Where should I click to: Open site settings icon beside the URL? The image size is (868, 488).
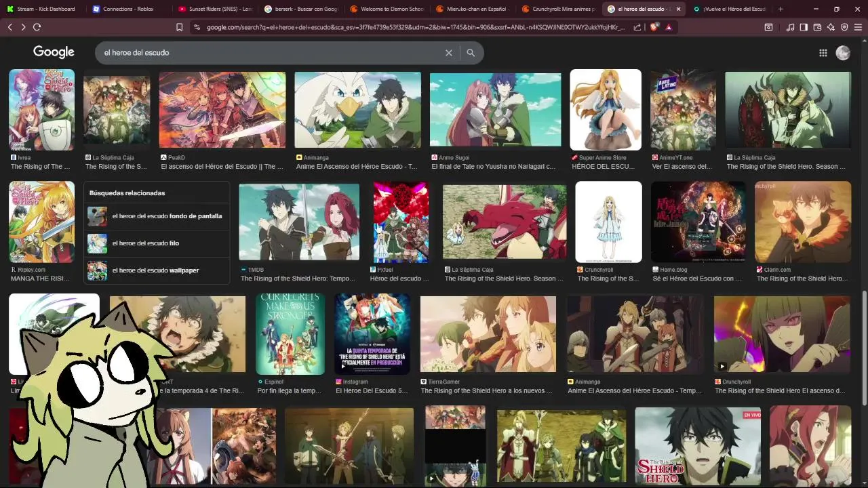(197, 27)
